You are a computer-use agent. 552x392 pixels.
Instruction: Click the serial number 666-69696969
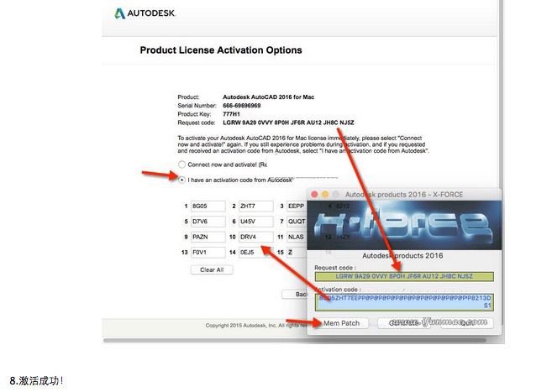coord(241,106)
